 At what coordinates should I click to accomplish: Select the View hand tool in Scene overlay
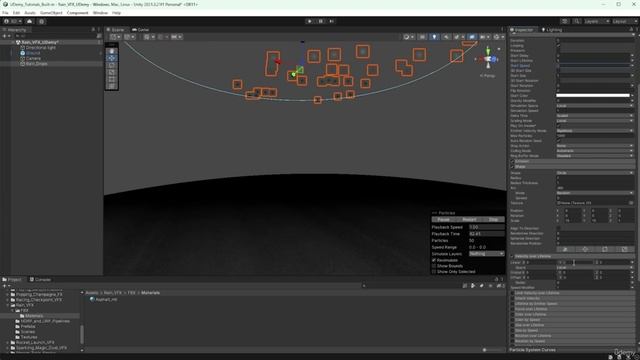[111, 51]
